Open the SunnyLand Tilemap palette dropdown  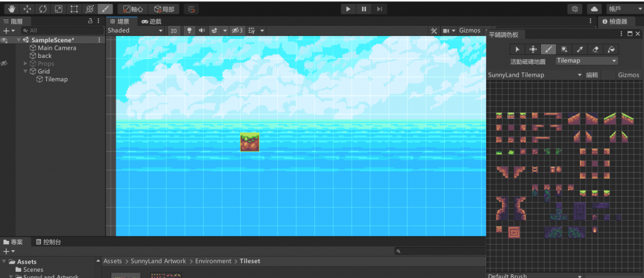click(535, 75)
